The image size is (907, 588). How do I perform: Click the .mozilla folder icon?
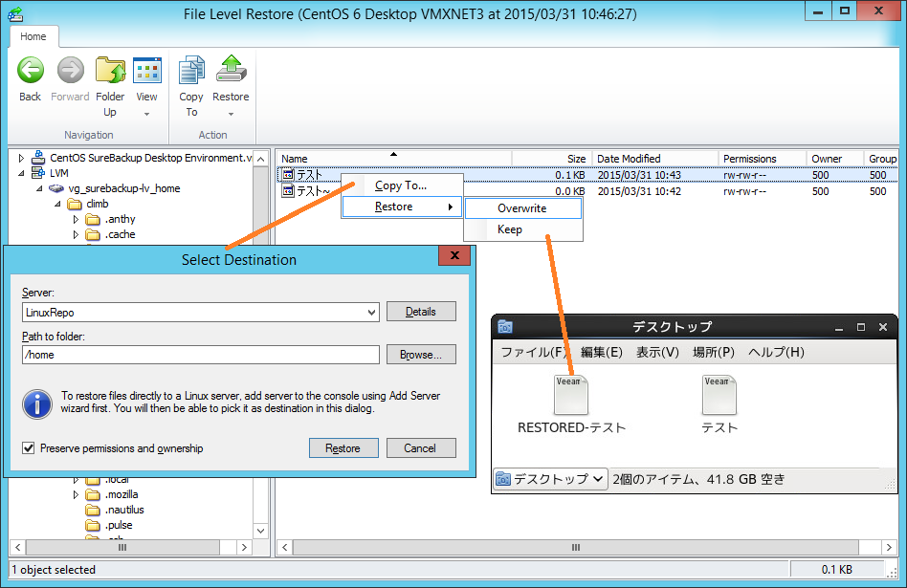tap(93, 494)
